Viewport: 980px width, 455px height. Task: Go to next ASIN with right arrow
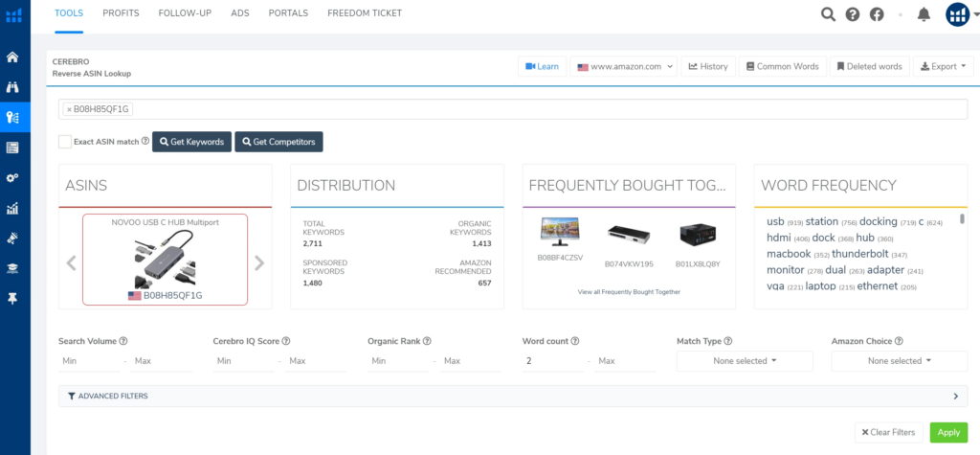pyautogui.click(x=259, y=262)
